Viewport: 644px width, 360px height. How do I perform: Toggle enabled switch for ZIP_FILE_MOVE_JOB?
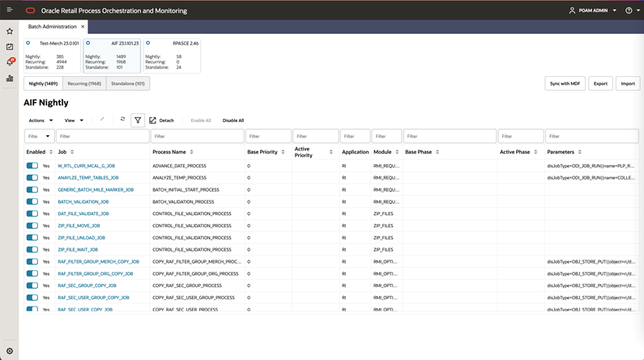[32, 226]
